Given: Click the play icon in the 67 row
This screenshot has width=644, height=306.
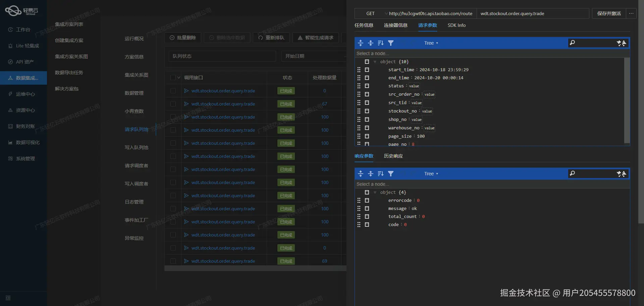Looking at the screenshot, I should [186, 104].
